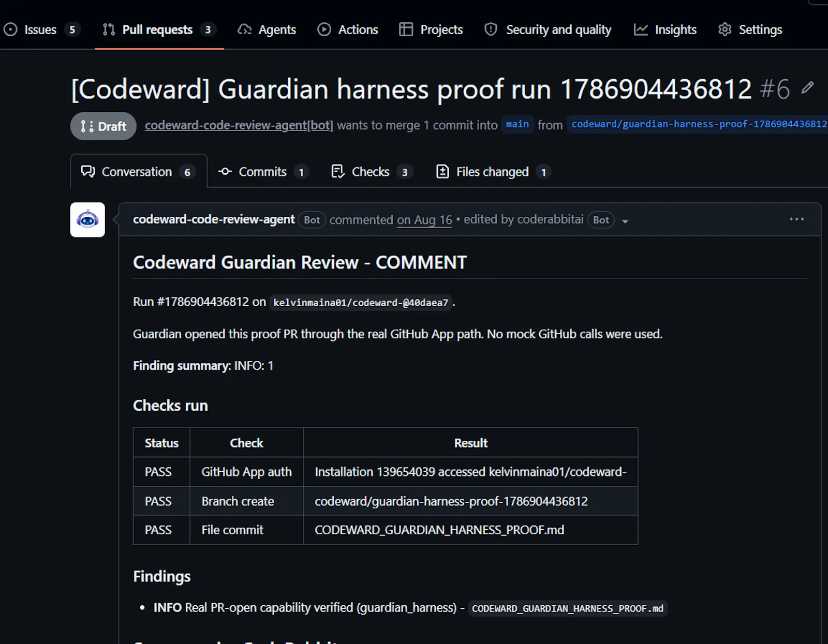
Task: Click the 'codeward/guardian-harness-proof-1786904436812' table cell
Action: coord(470,501)
